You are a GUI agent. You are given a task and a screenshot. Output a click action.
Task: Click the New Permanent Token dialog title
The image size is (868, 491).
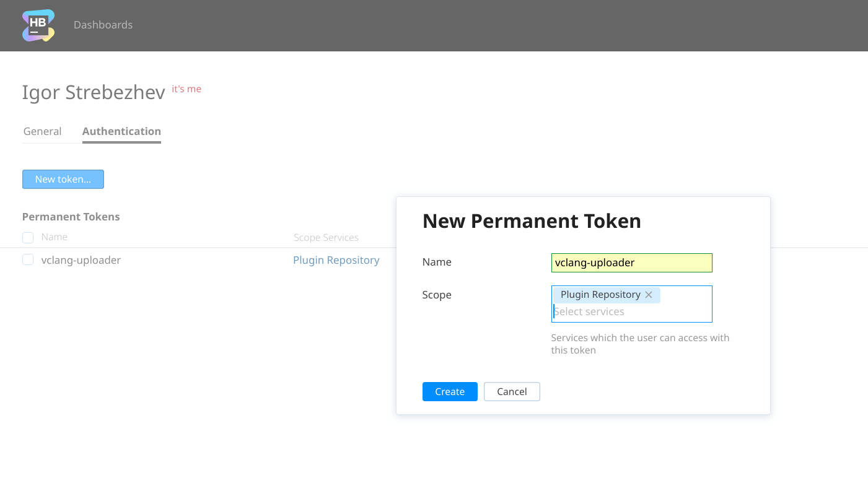532,221
